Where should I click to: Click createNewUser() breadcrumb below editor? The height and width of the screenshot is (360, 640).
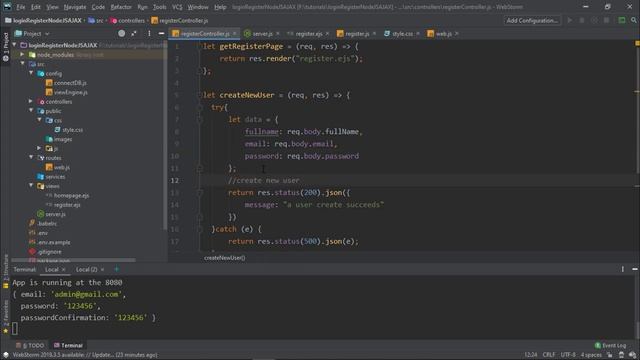pyautogui.click(x=224, y=258)
